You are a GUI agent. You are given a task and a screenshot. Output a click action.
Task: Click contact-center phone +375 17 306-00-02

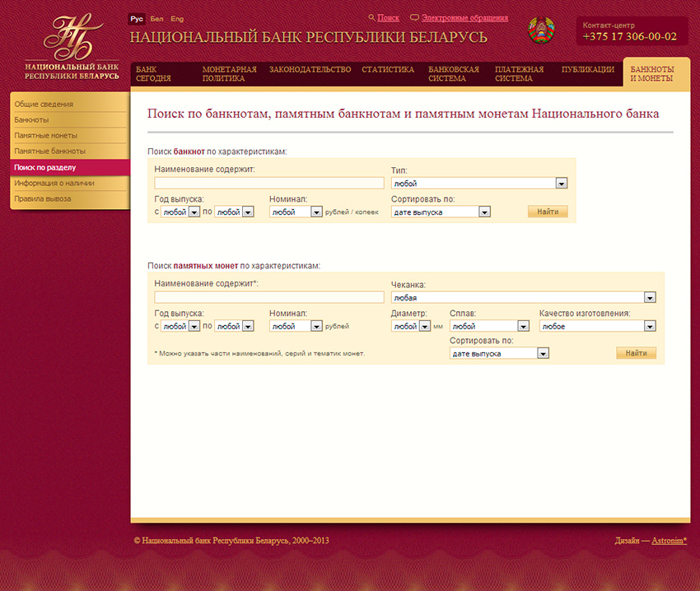pos(629,36)
